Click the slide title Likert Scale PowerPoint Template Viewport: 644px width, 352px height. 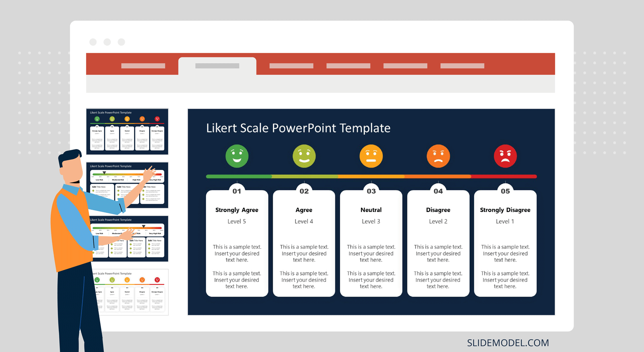[298, 128]
